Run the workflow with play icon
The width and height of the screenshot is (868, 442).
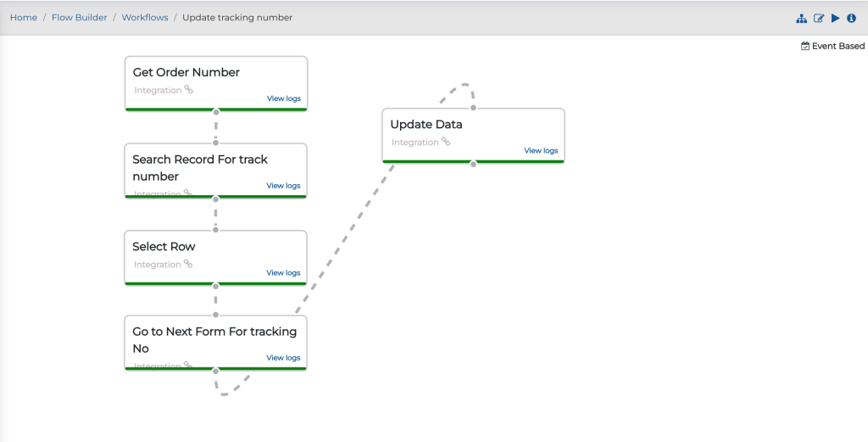tap(835, 19)
